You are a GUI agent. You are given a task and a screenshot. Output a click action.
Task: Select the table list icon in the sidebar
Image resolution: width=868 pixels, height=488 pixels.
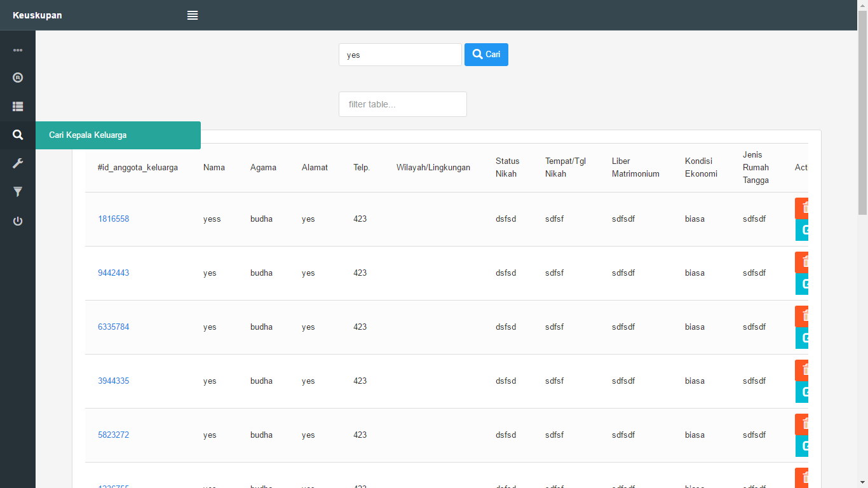18,107
